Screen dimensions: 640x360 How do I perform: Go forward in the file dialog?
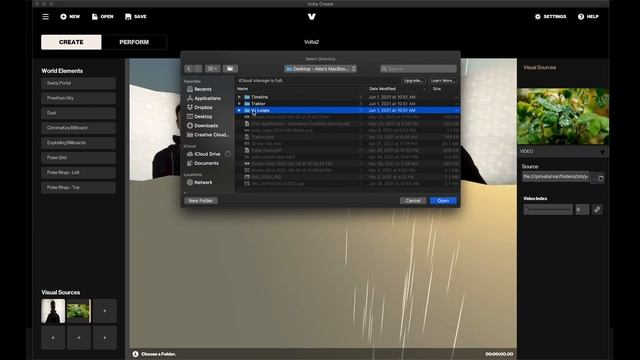click(x=198, y=69)
